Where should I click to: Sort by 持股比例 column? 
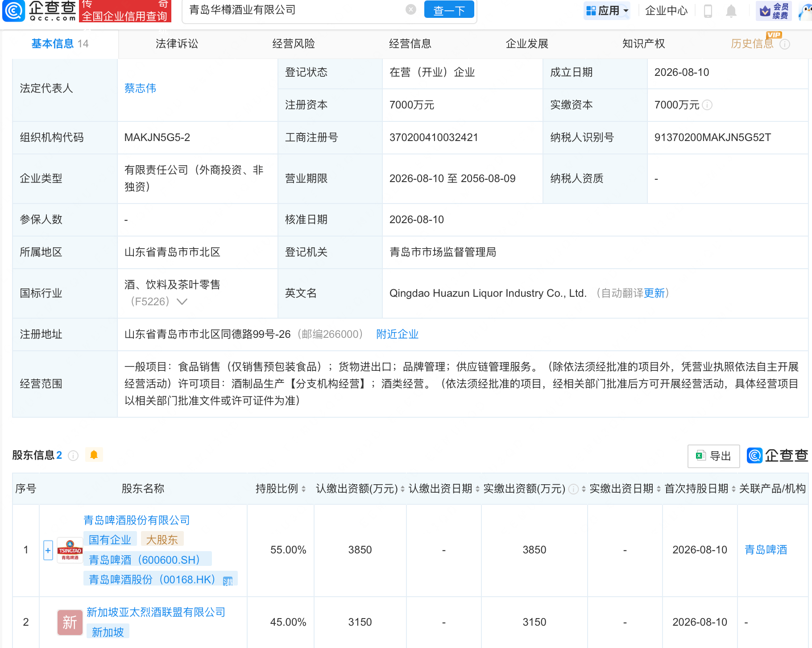tap(303, 489)
